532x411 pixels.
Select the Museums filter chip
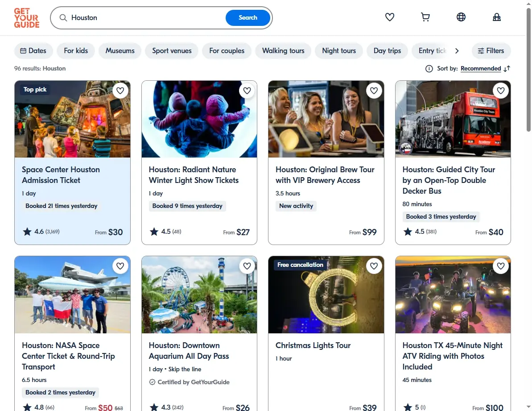click(120, 51)
